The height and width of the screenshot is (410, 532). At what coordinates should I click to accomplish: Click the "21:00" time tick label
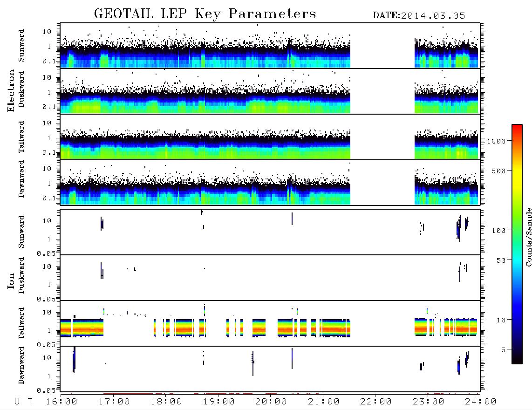[324, 402]
